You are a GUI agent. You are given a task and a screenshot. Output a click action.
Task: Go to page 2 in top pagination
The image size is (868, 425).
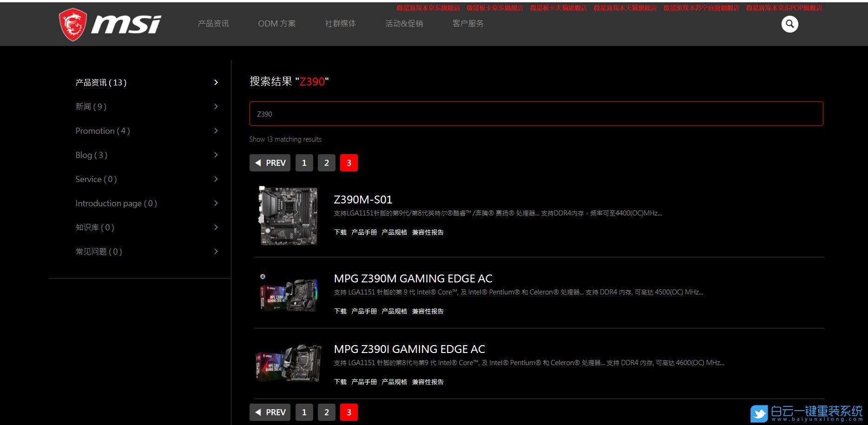tap(327, 163)
